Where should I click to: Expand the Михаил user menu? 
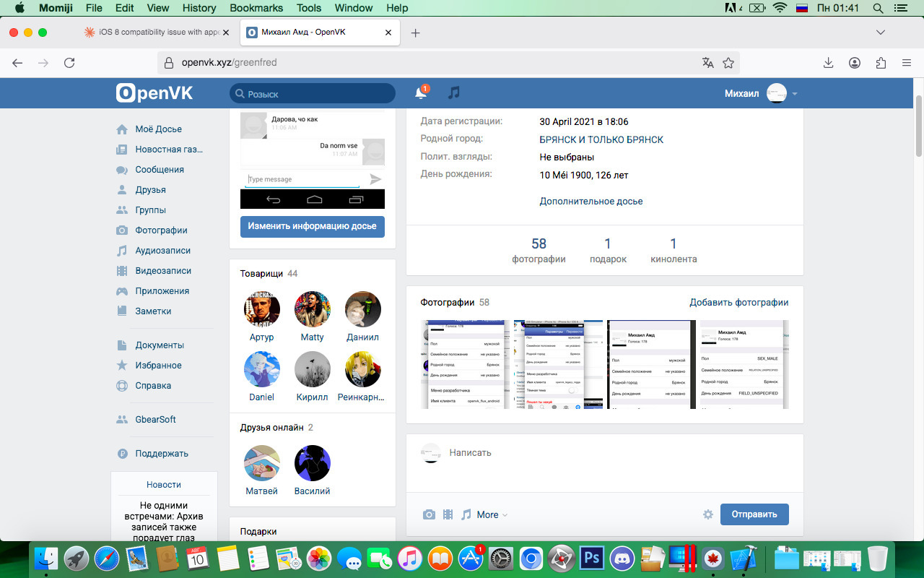[x=761, y=93]
